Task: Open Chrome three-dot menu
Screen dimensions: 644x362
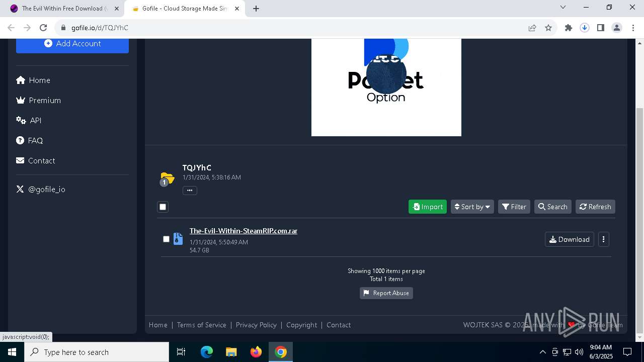Action: click(x=633, y=28)
